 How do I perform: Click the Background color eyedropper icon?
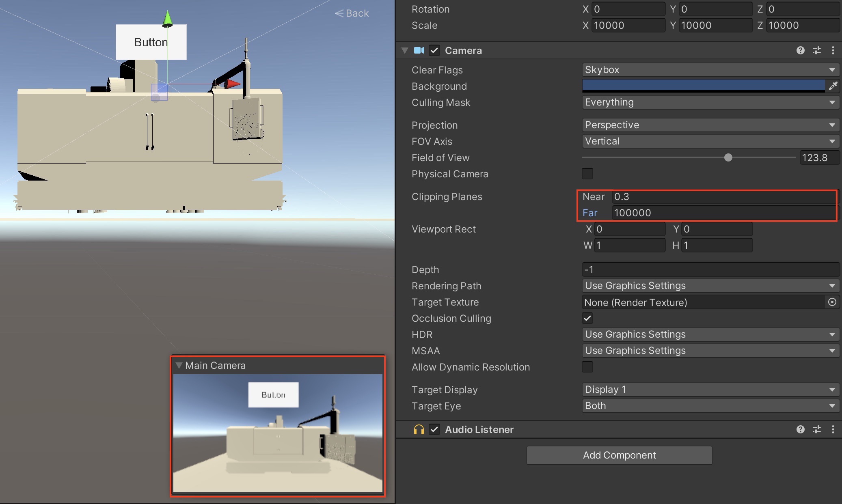[833, 86]
